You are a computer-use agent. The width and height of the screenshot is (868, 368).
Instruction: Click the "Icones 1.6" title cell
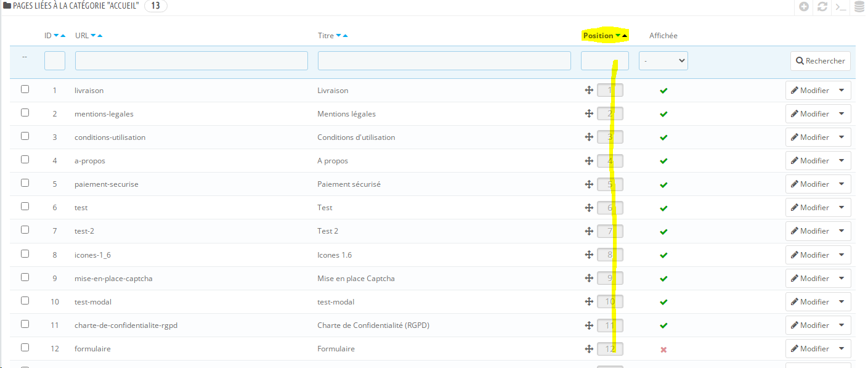(x=335, y=255)
